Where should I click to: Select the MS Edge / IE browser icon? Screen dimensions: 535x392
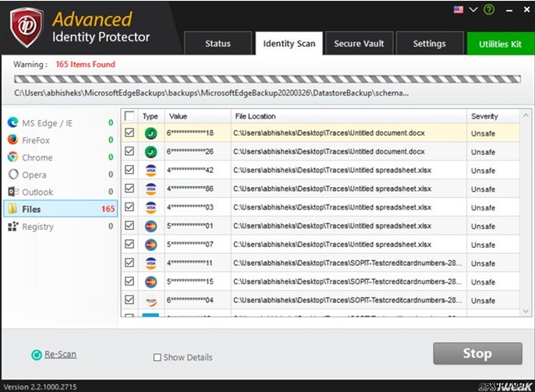click(x=12, y=122)
